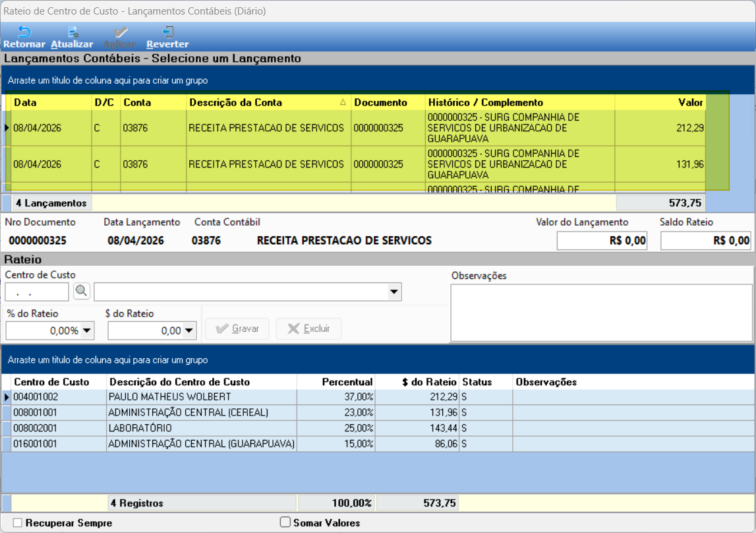Screen dimensions: 756x533
Task: Click the Reverter toolbar icon
Action: (167, 32)
